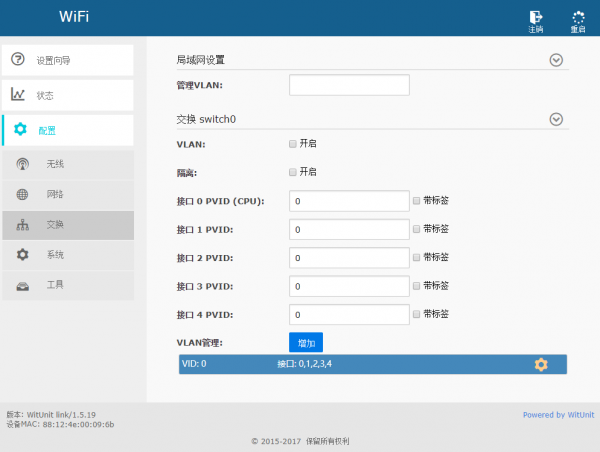Focus the 管理VLAN input field
600x452 pixels.
[x=349, y=85]
